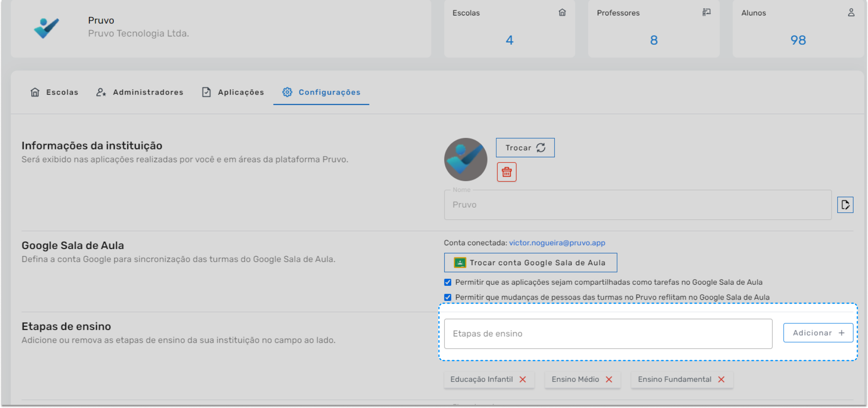This screenshot has width=868, height=408.
Task: Click the Escolas count 4
Action: (510, 40)
